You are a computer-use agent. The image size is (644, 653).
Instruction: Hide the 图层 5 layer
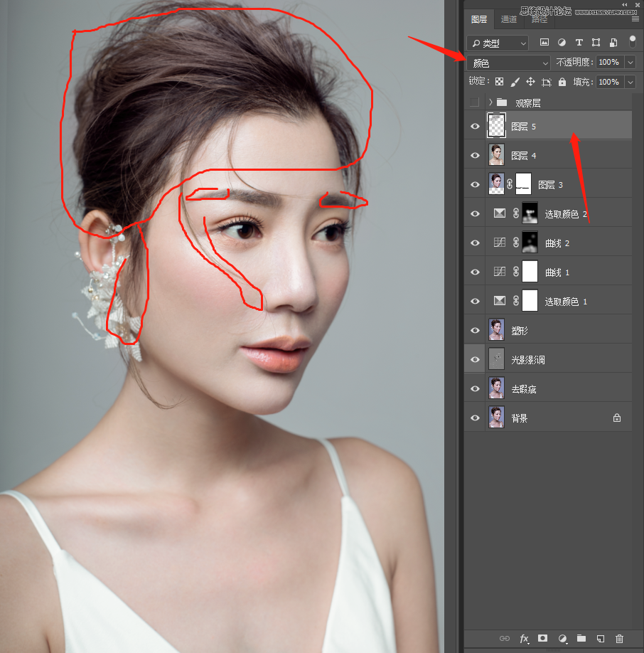475,127
